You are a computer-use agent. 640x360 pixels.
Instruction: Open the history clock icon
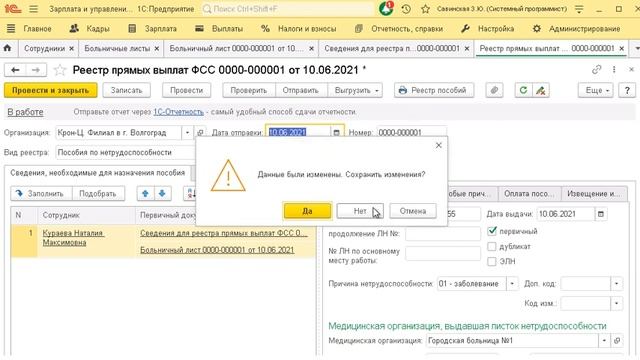click(406, 9)
